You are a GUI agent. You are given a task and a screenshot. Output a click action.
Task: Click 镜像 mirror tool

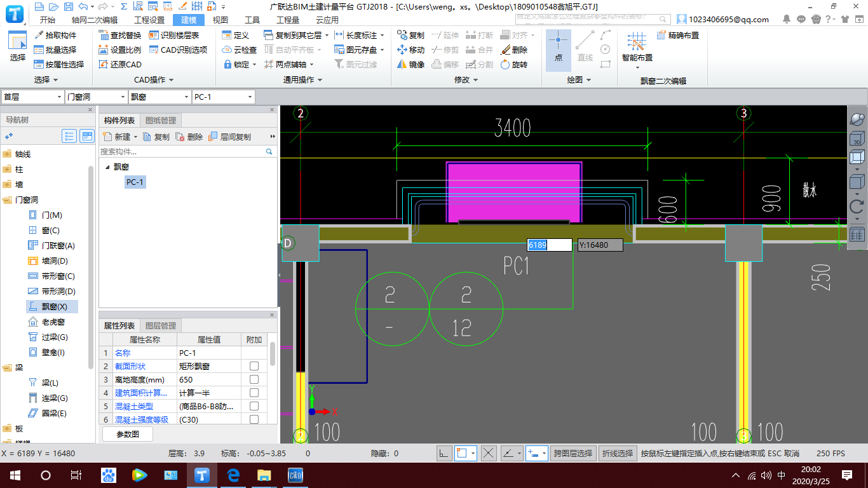[x=410, y=64]
